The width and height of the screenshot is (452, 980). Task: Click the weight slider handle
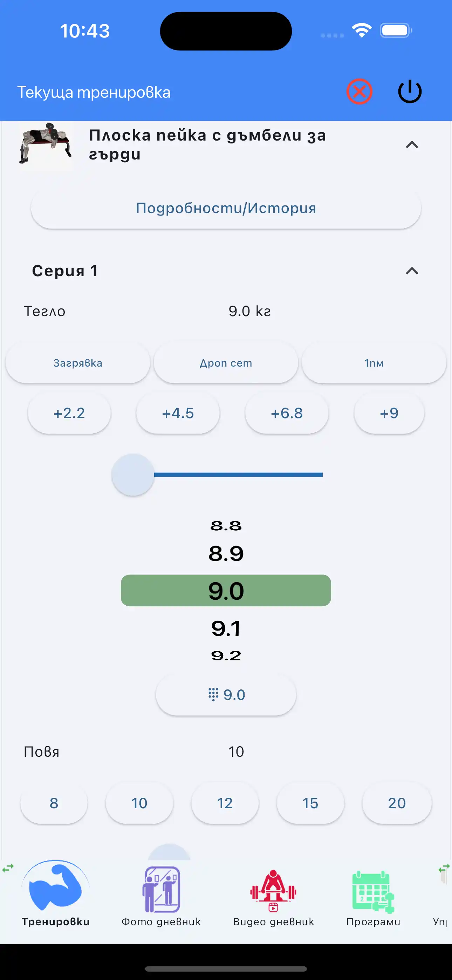click(133, 474)
